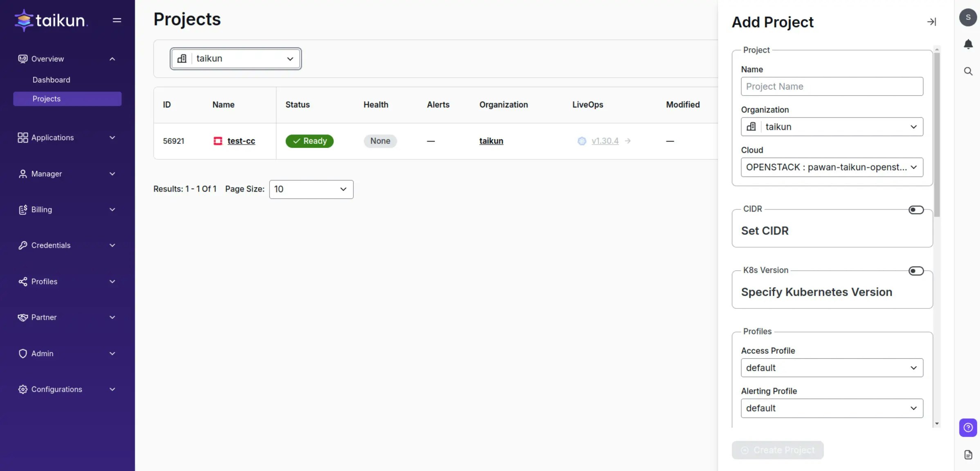Click the Credentials key icon
Image resolution: width=980 pixels, height=471 pixels.
click(23, 246)
